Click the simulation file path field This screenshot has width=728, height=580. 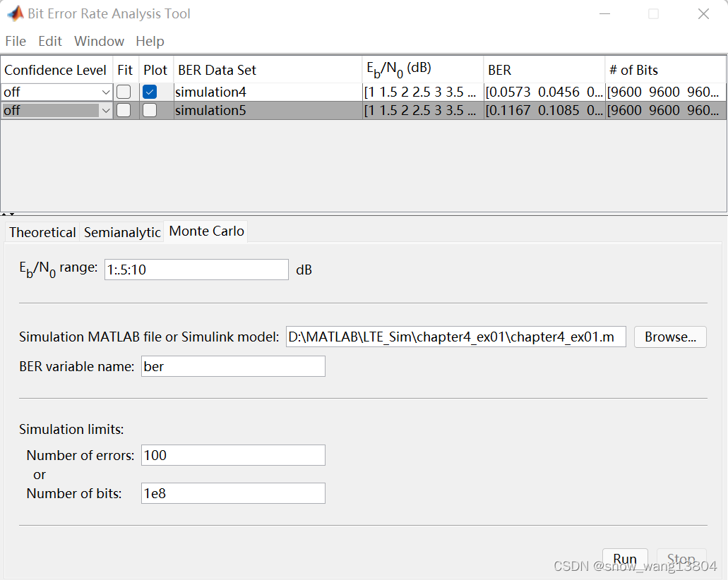456,337
